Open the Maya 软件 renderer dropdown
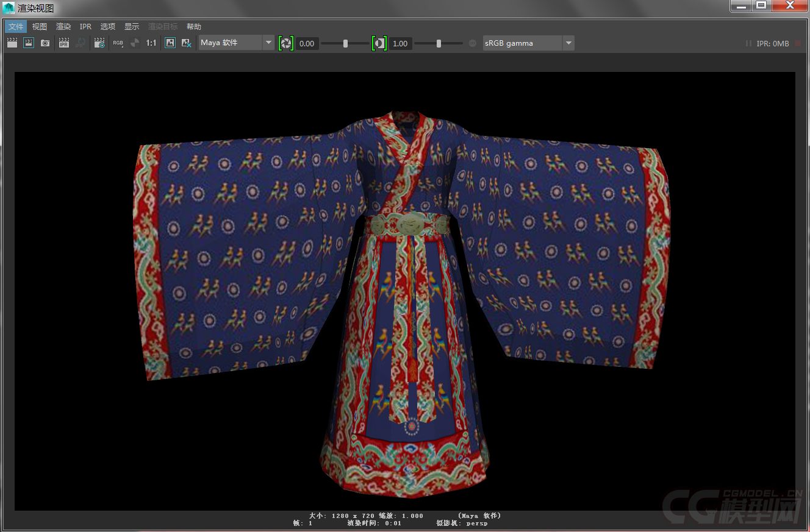Screen dimensions: 810x532 (x=237, y=43)
